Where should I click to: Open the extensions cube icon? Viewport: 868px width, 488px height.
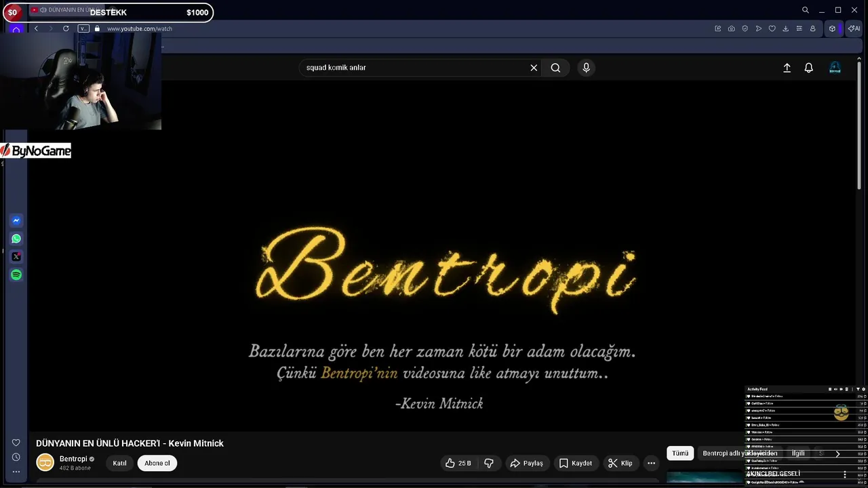coord(832,28)
